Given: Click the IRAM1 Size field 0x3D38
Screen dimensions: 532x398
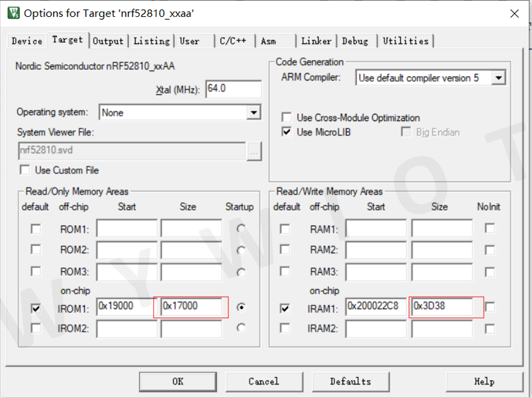Looking at the screenshot, I should click(442, 306).
